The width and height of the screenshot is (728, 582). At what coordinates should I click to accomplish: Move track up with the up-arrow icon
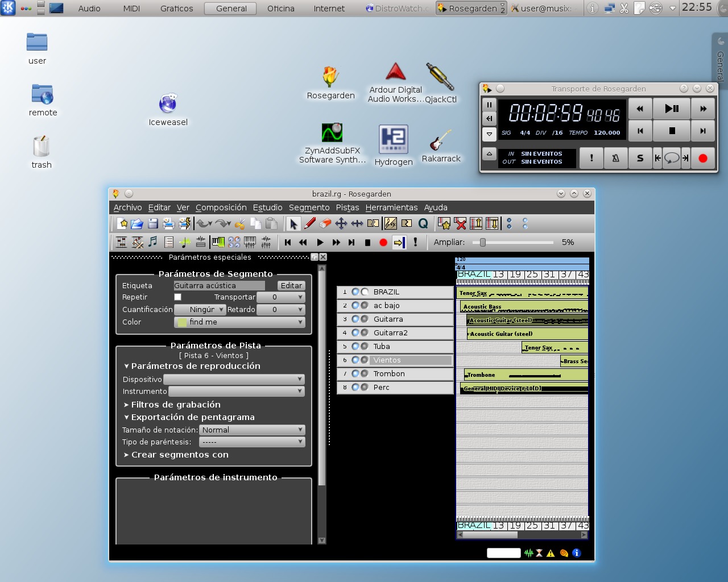[476, 224]
